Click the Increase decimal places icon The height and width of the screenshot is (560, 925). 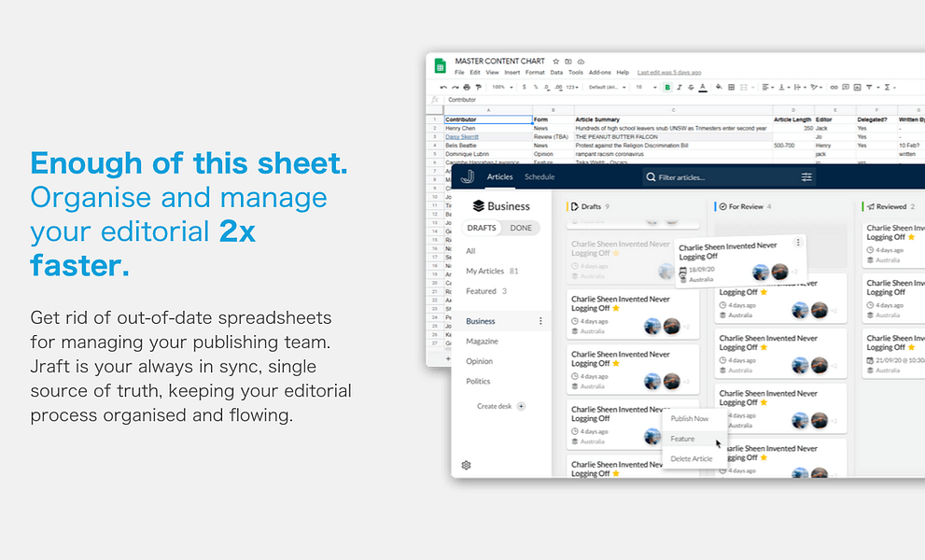(559, 88)
